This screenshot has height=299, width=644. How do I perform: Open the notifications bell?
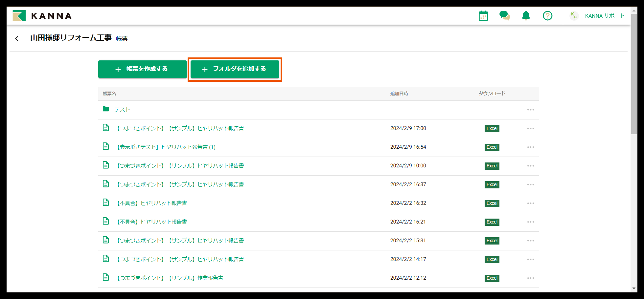tap(526, 15)
